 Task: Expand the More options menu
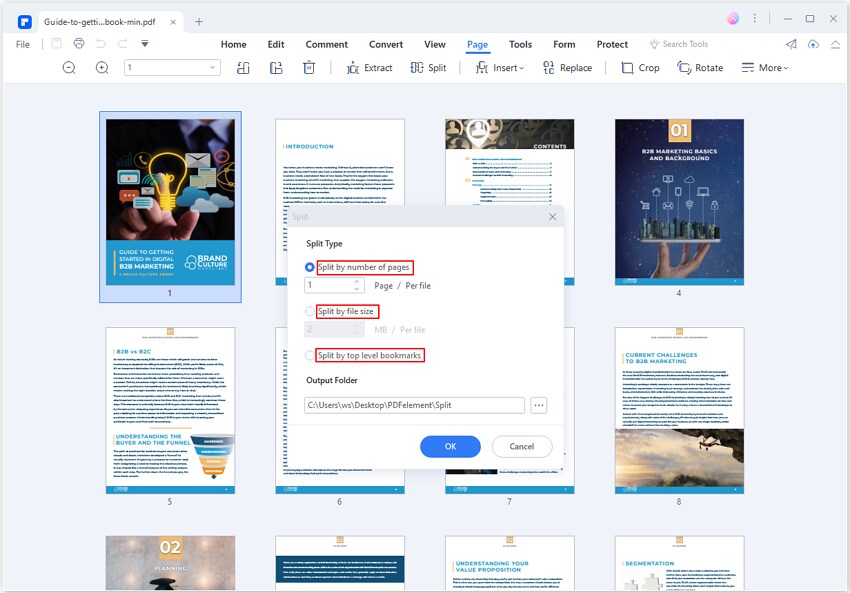pyautogui.click(x=763, y=68)
